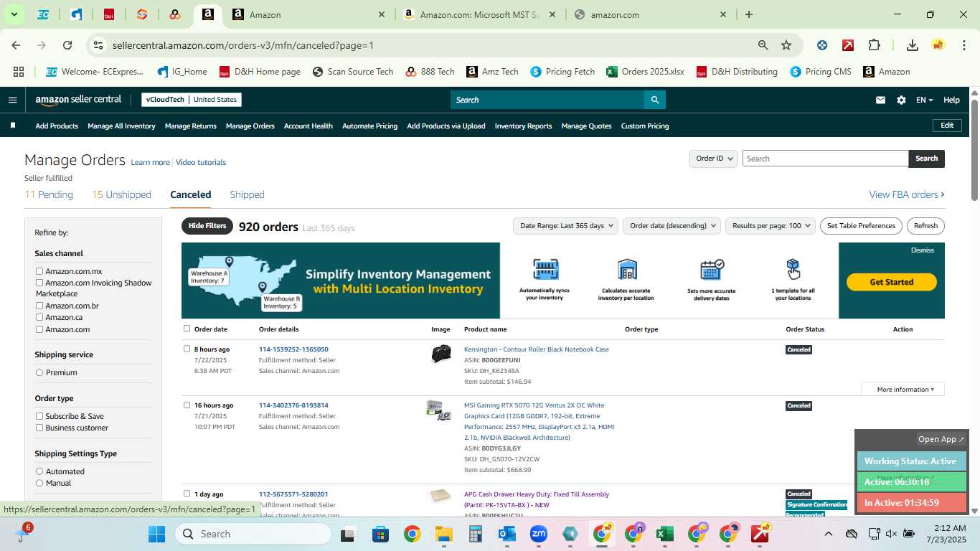Click the MSI RTX 5070 graphics card thumbnail

[x=438, y=410]
